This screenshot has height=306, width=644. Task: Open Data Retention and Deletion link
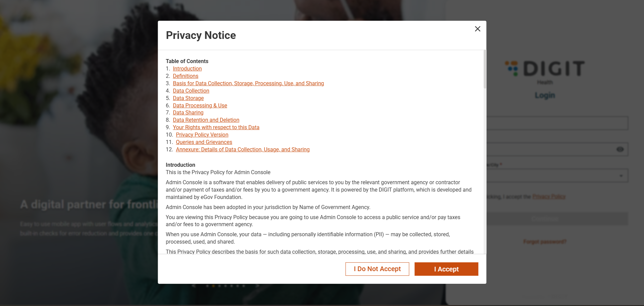pos(206,120)
